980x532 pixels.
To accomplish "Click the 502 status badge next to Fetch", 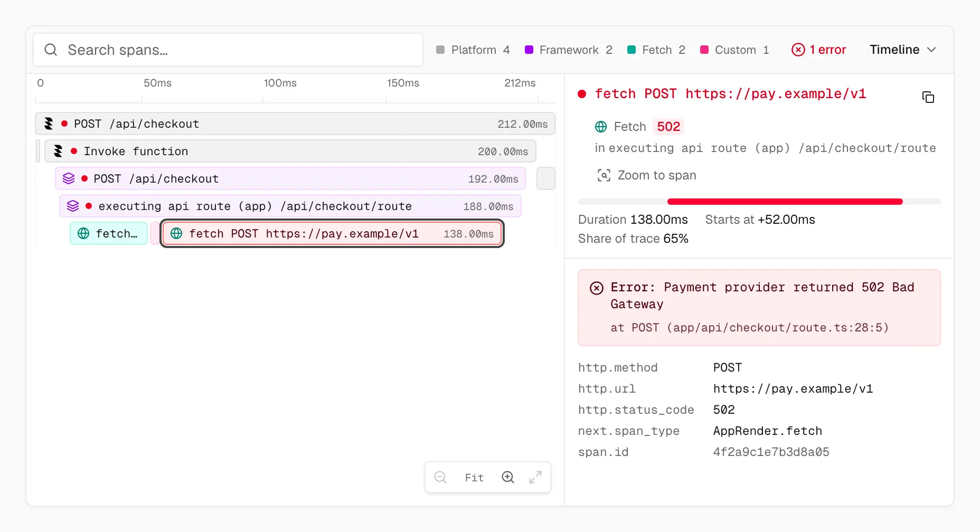I will [x=668, y=127].
